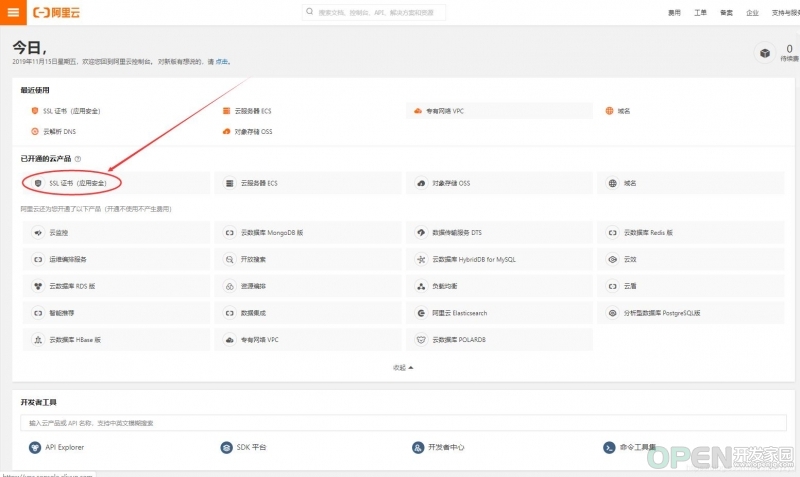Open 云服务器 ECS in 已开通的云产品
The height and width of the screenshot is (477, 800).
point(308,183)
